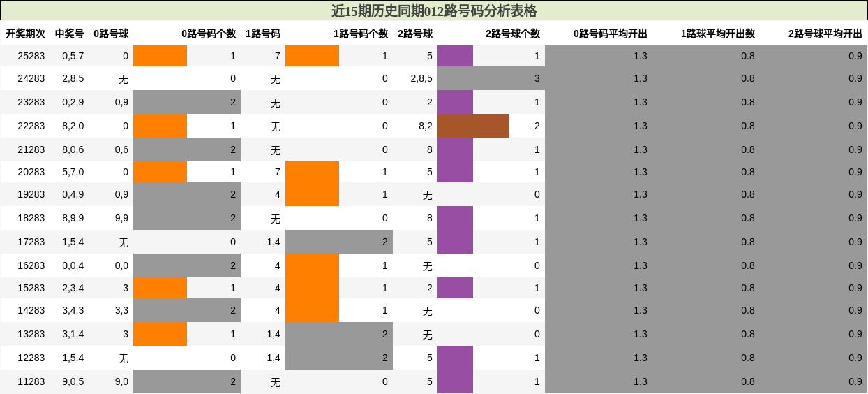Click 0路号球 value 9,9 in row 18283
This screenshot has height=394, width=868.
click(x=121, y=218)
